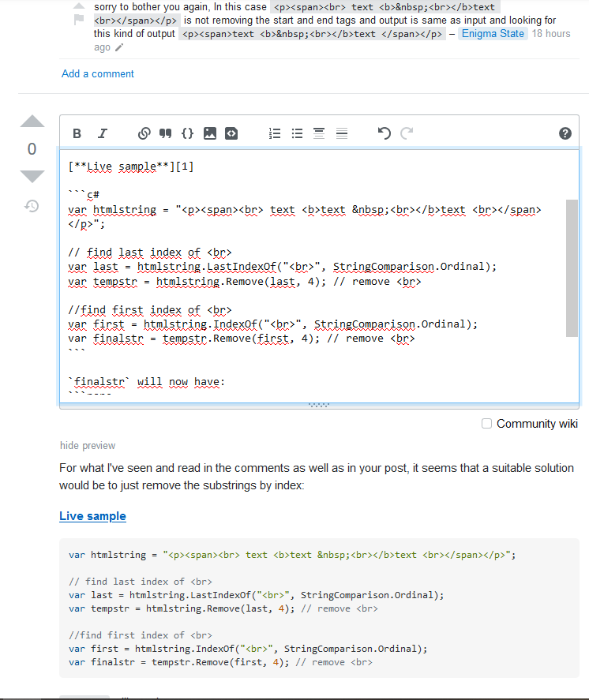The height and width of the screenshot is (700, 589).
Task: Open Enigma State's user profile
Action: (493, 33)
